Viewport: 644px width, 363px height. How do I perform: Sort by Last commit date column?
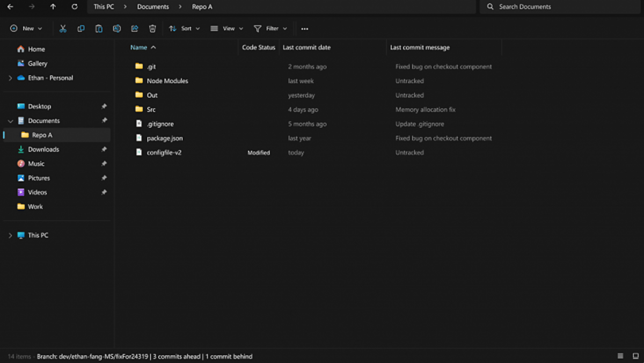coord(306,47)
